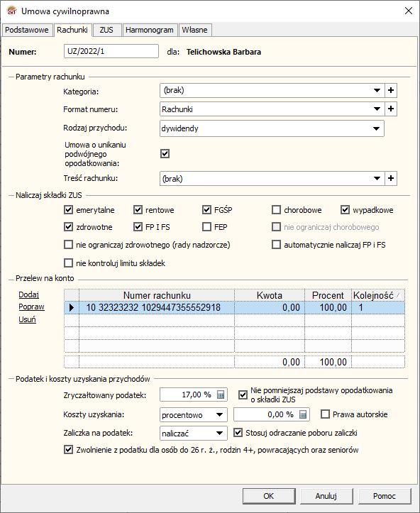This screenshot has width=420, height=513.
Task: Click the Numer rachunku column header
Action: point(157,295)
